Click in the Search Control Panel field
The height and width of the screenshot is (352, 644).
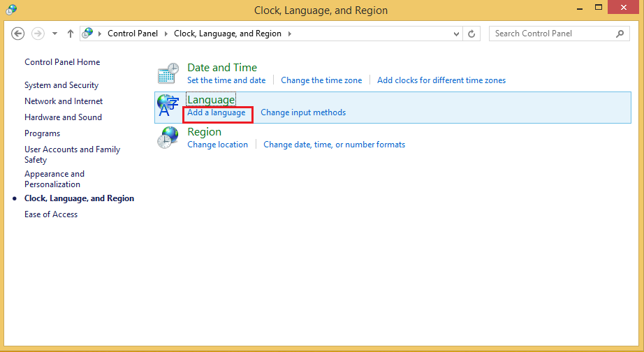(550, 34)
